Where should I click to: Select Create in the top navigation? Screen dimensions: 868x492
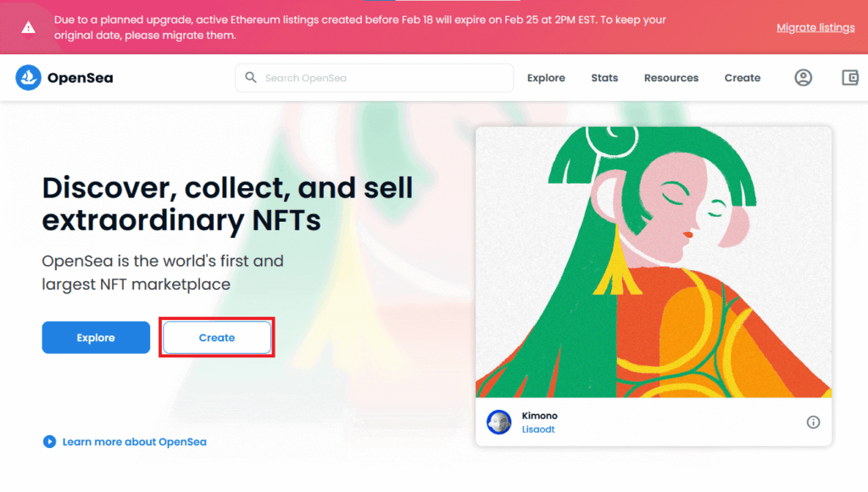pos(742,78)
